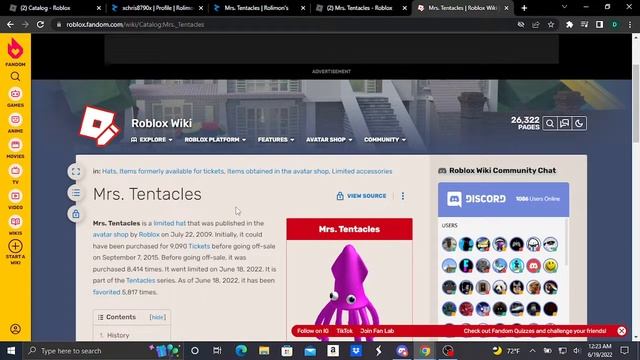Click Join Fan Lab link

point(377,331)
